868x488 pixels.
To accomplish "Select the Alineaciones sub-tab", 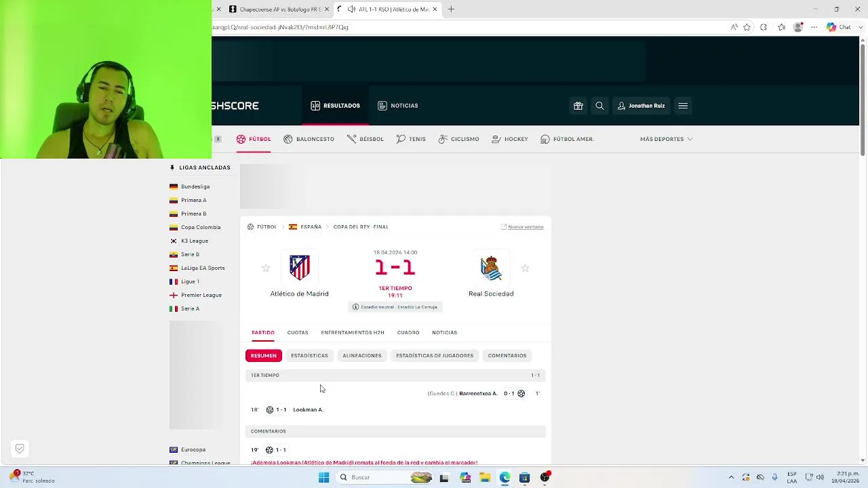I will pos(362,355).
